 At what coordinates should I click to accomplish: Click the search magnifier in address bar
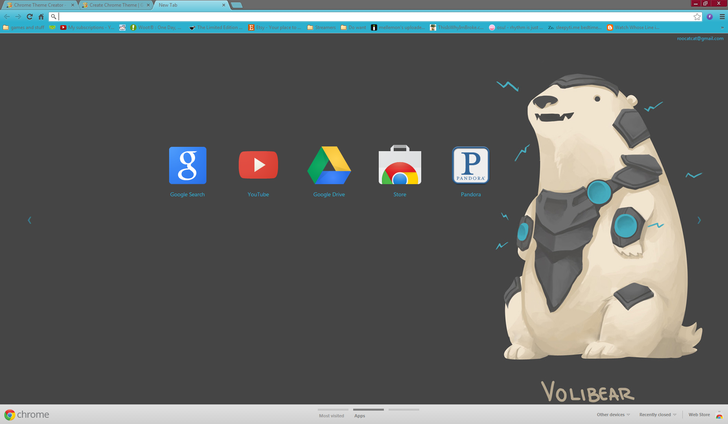[53, 17]
